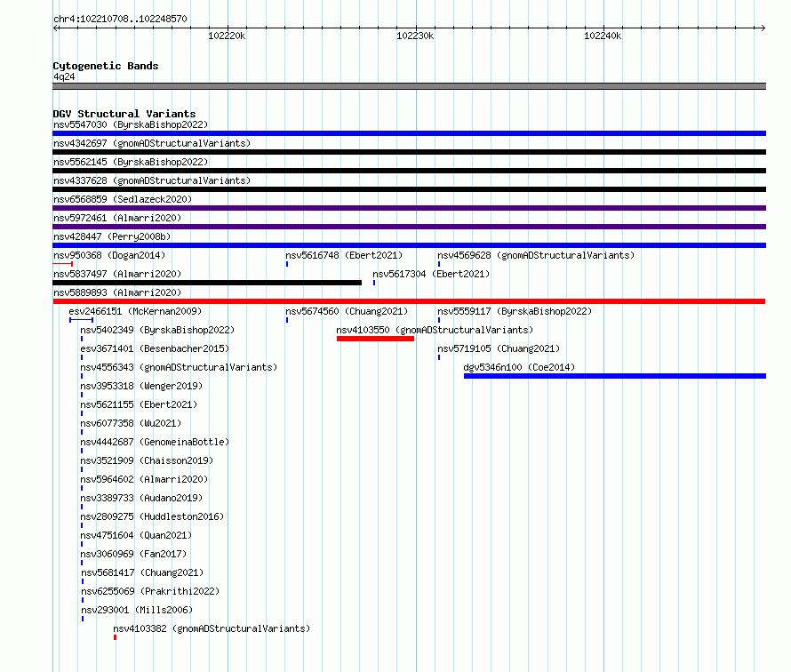Viewport: 791px width, 672px height.
Task: Open variant nsv5547030 (ByrskaBishop2022) label
Action: point(131,124)
